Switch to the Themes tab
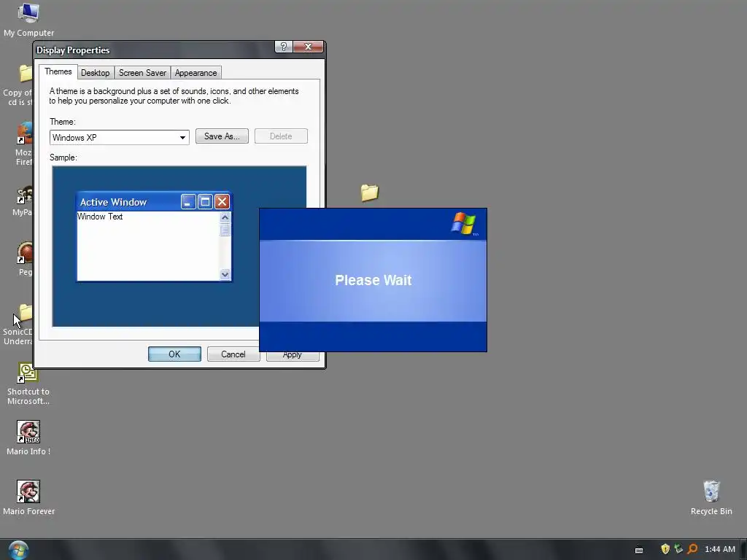 pos(58,71)
